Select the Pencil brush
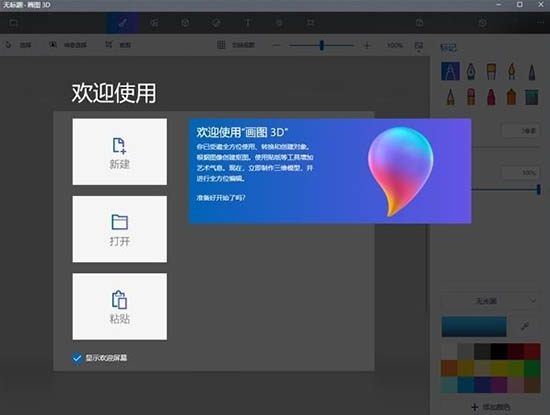This screenshot has height=415, width=550. pos(450,97)
